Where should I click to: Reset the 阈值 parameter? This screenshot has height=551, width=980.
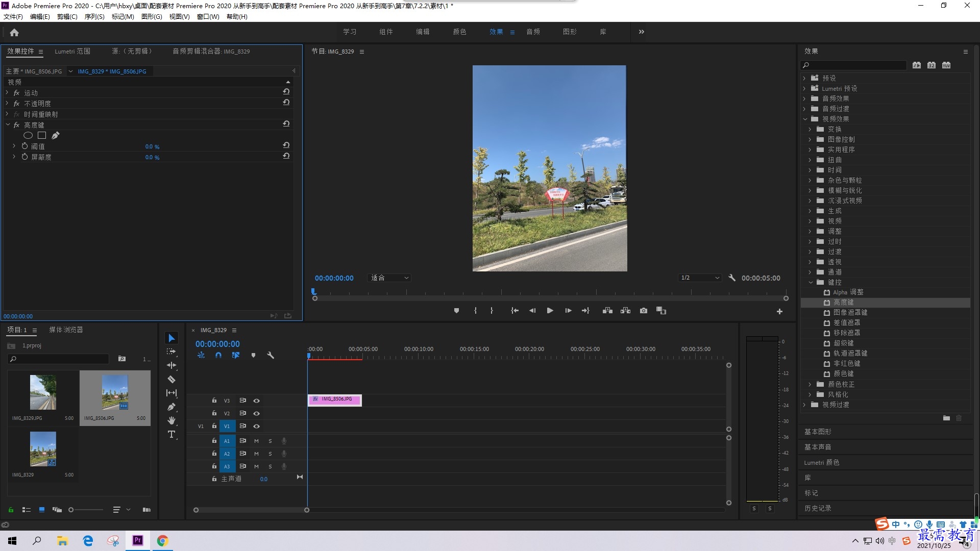(286, 145)
